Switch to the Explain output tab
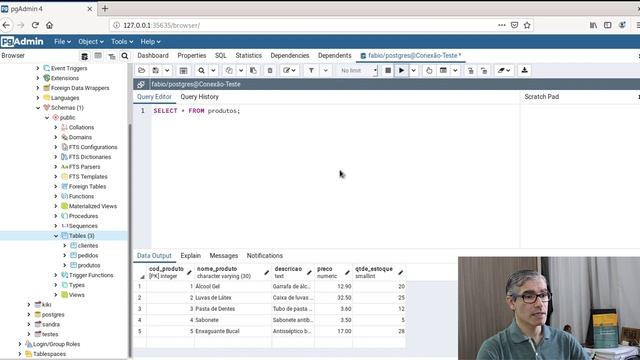640x360 pixels. (191, 256)
